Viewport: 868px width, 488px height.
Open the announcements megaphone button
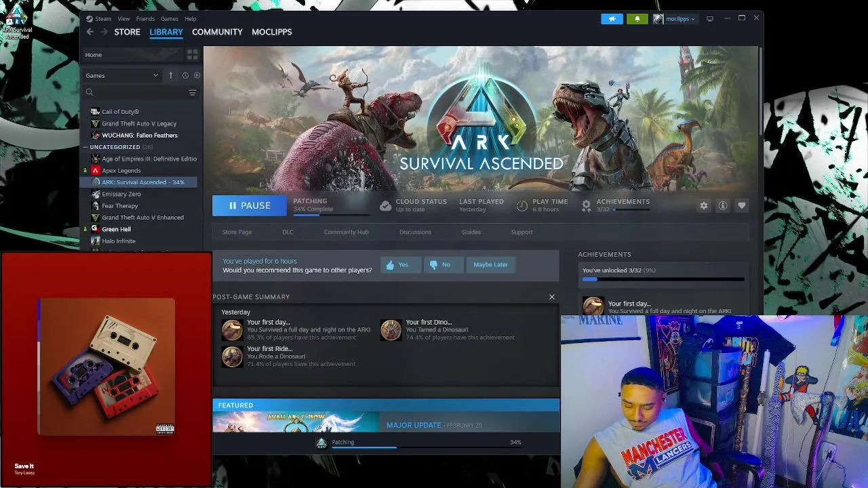[x=612, y=19]
